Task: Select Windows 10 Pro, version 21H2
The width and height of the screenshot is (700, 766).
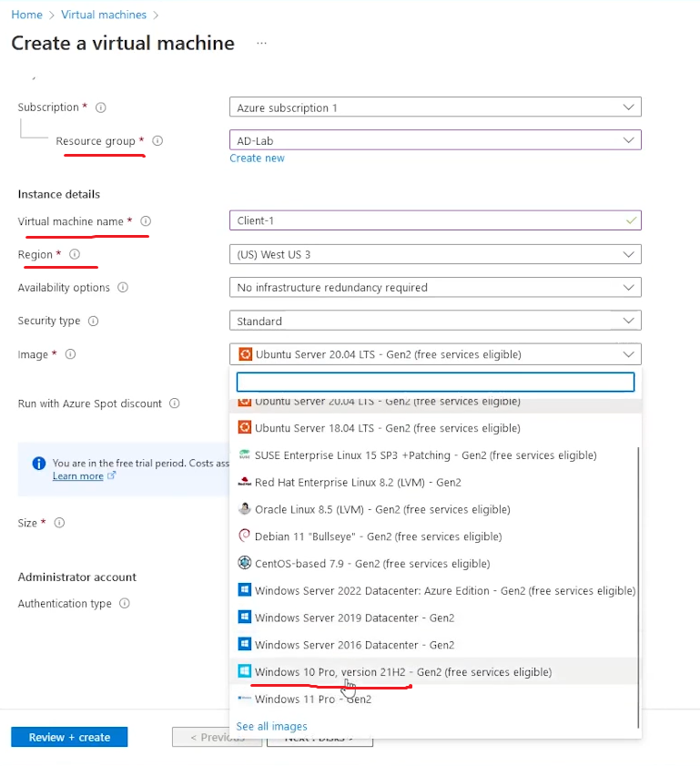Action: (433, 671)
